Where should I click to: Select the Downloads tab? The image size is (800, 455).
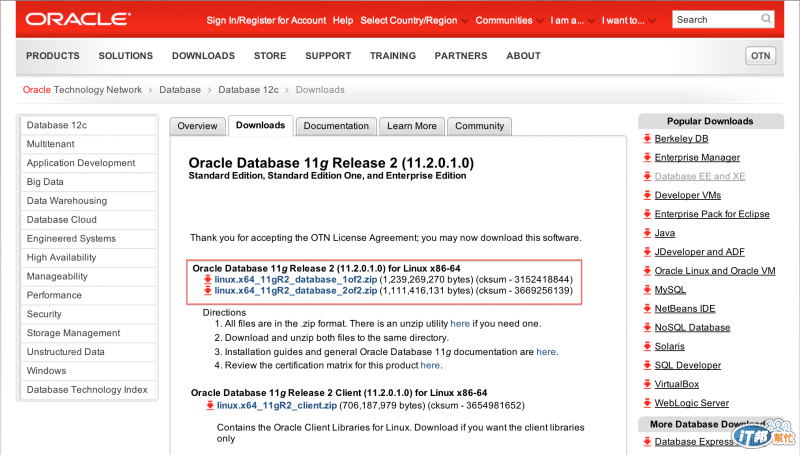[x=261, y=125]
